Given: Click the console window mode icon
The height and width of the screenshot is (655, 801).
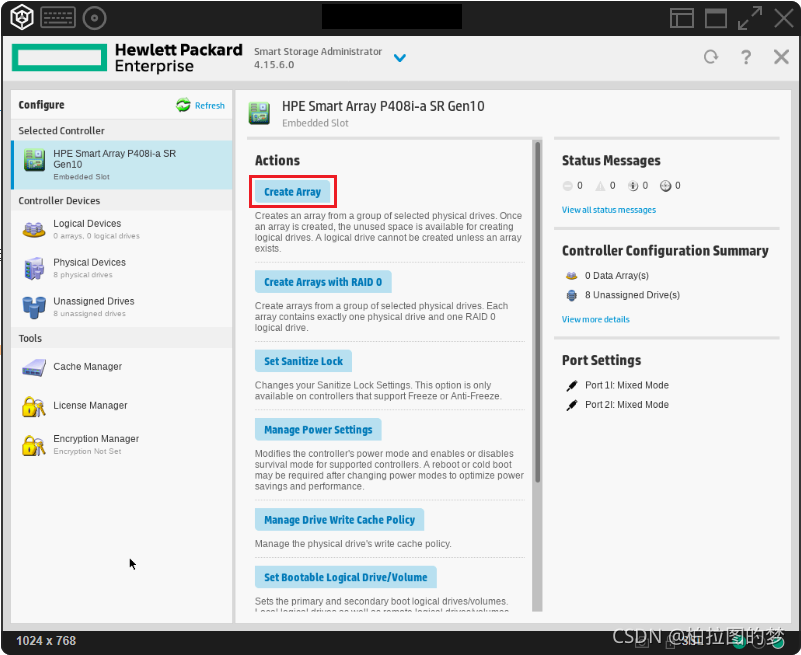Looking at the screenshot, I should click(x=716, y=18).
